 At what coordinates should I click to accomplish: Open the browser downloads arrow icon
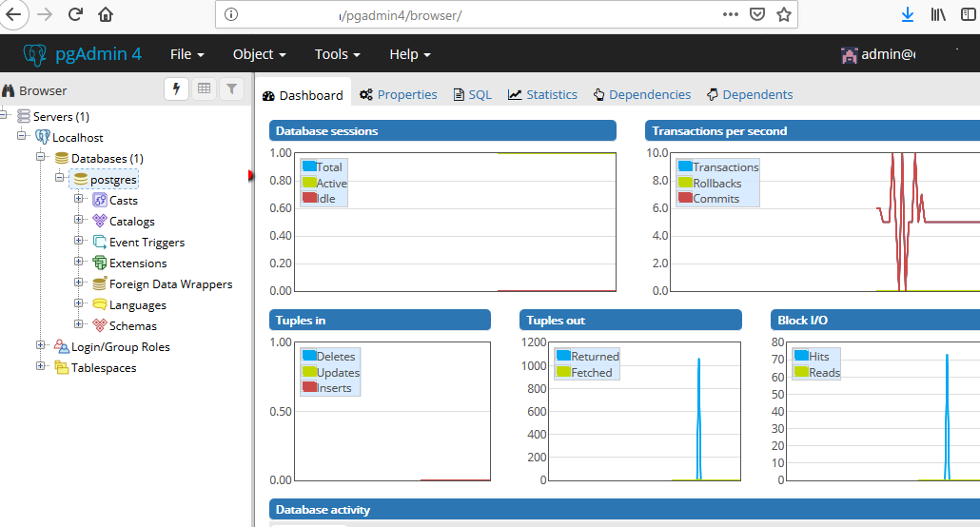tap(908, 14)
